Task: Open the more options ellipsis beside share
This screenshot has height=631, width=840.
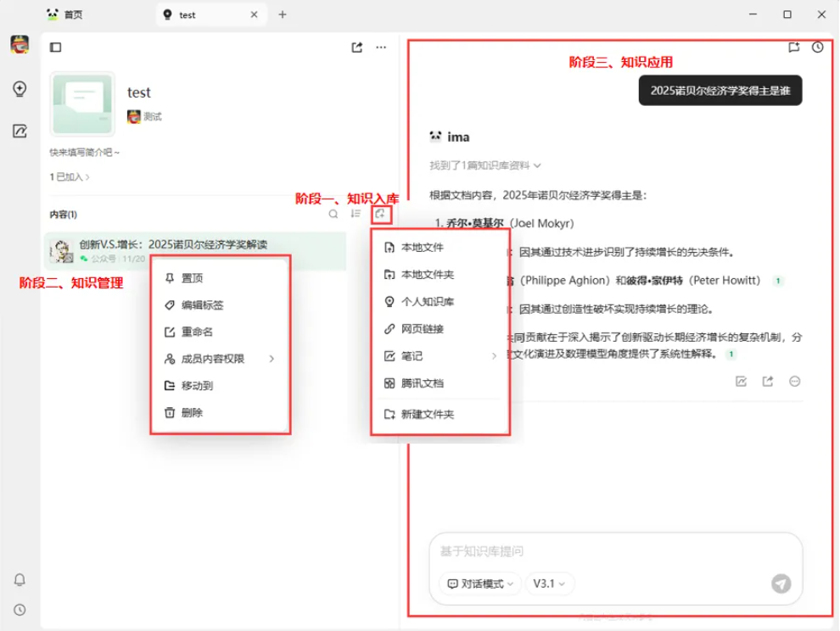Action: click(x=380, y=47)
